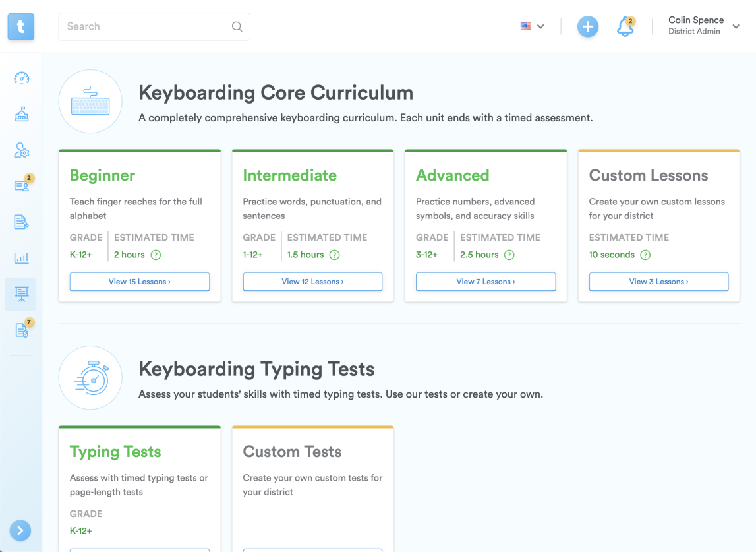Open the sidebar icon with badge 2
The image size is (756, 552).
[21, 185]
